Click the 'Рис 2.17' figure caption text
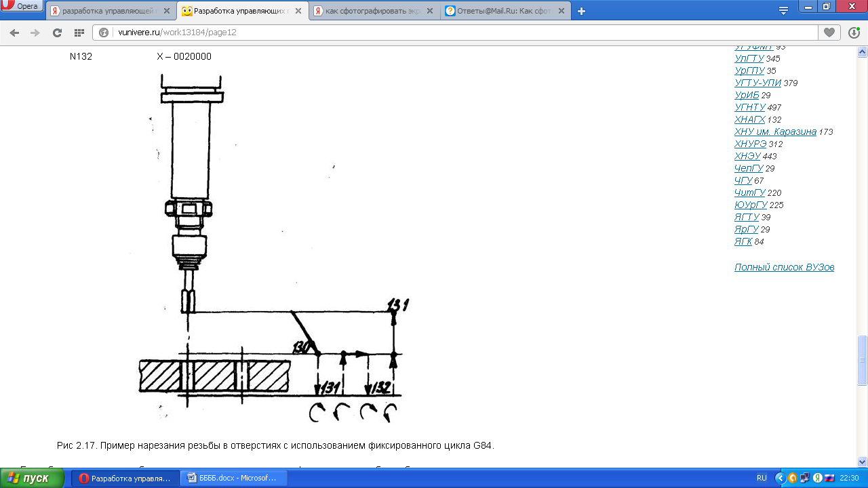 click(x=276, y=446)
